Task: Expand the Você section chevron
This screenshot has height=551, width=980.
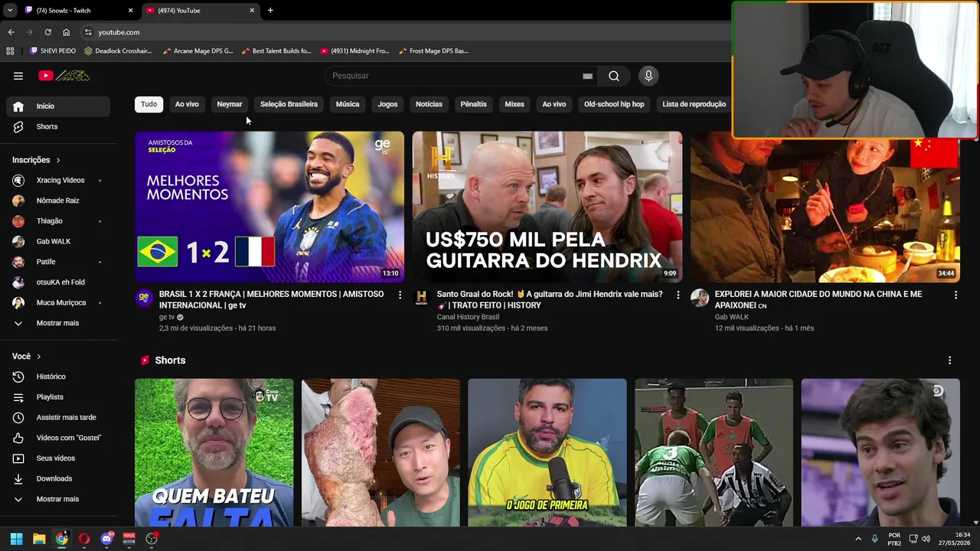Action: click(39, 357)
